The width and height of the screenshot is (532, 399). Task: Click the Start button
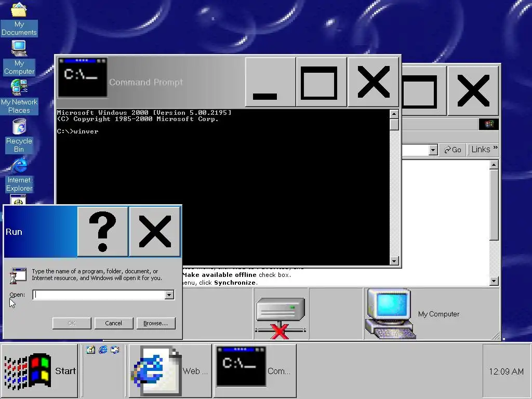pos(39,370)
